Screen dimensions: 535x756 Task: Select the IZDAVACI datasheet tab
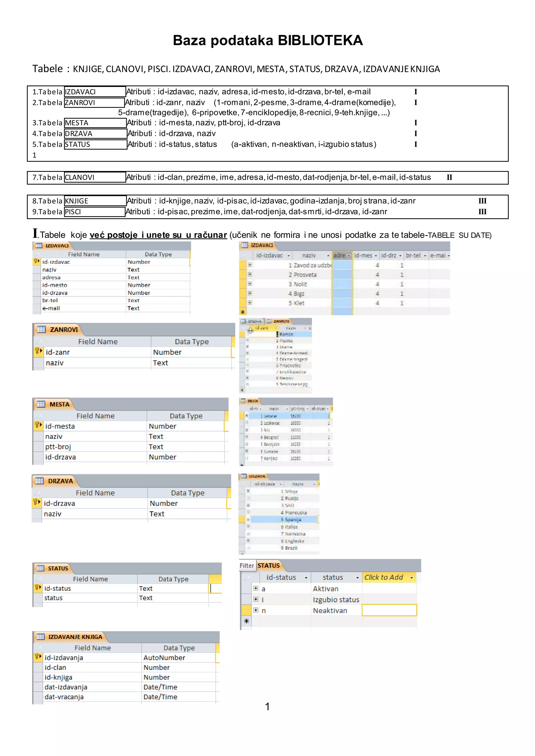tap(262, 245)
